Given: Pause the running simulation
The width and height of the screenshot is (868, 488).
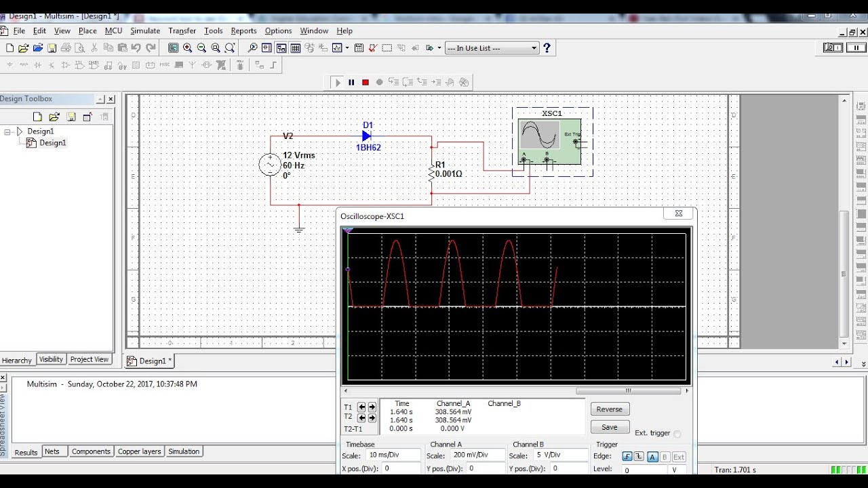Looking at the screenshot, I should click(x=351, y=83).
